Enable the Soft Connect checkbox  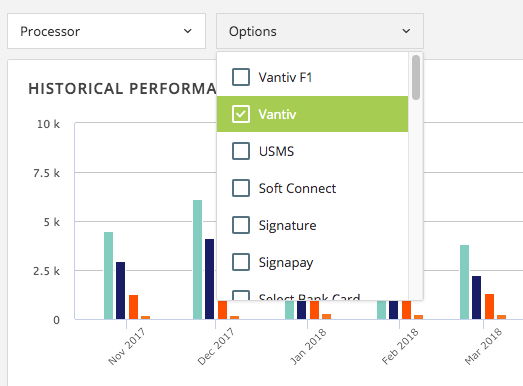click(x=241, y=188)
